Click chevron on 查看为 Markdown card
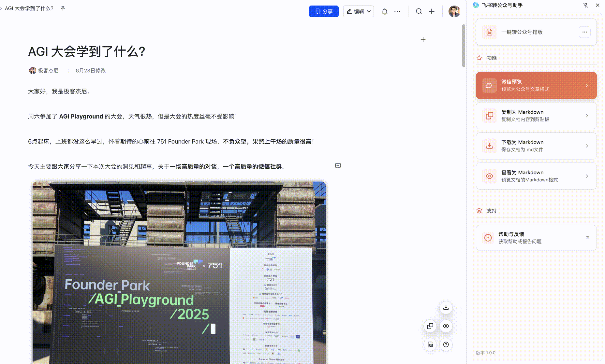The image size is (605, 364). tap(587, 176)
